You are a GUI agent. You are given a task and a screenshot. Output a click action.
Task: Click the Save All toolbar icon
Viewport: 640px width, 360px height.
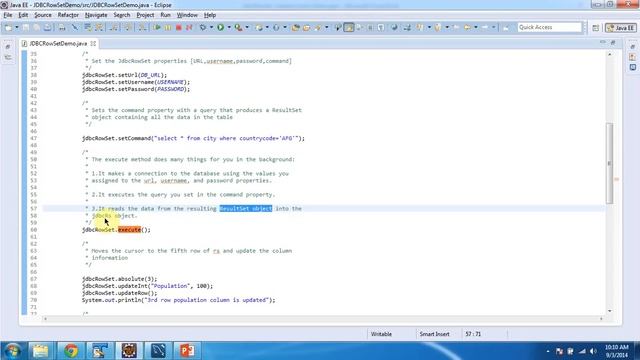click(36, 27)
